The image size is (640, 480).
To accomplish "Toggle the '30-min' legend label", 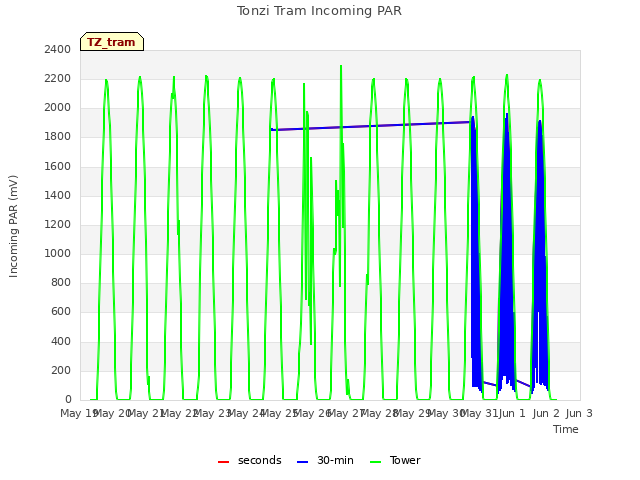I will coord(335,460).
